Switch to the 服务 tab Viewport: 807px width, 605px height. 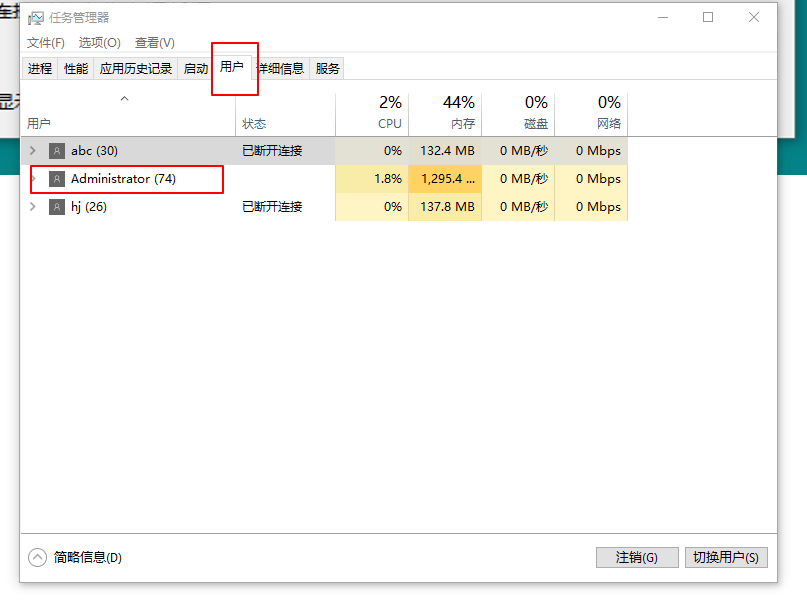(x=327, y=68)
